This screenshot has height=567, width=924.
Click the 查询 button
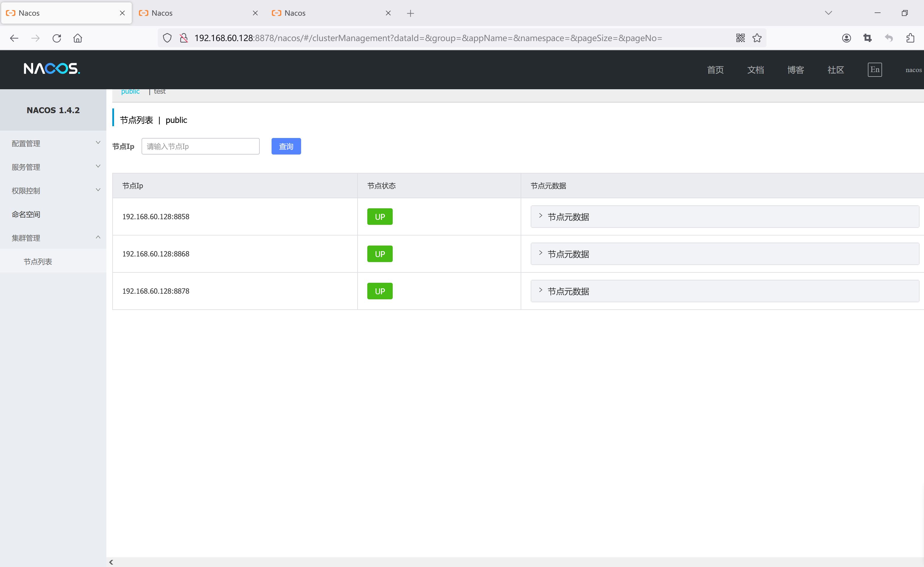coord(286,146)
